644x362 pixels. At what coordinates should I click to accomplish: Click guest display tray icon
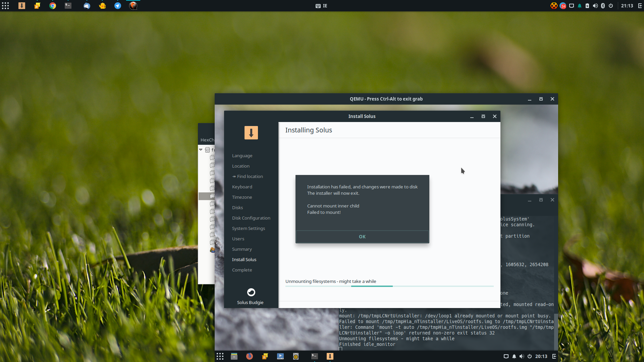click(506, 356)
